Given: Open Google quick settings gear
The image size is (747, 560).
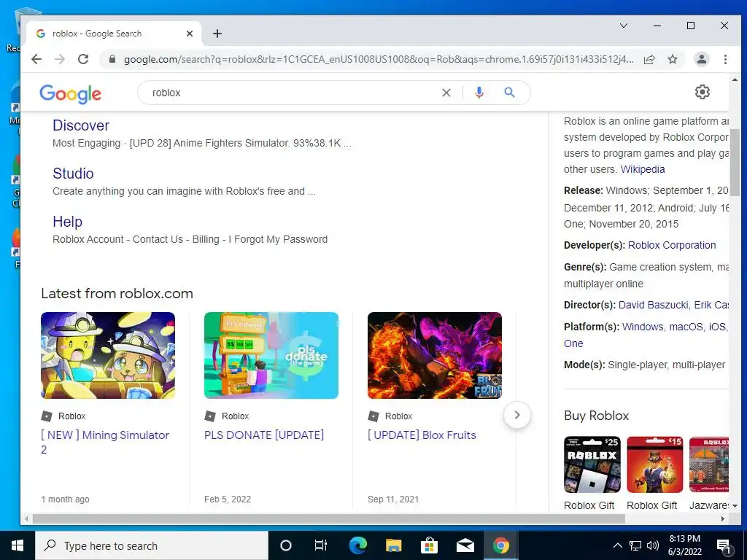Looking at the screenshot, I should coord(703,92).
